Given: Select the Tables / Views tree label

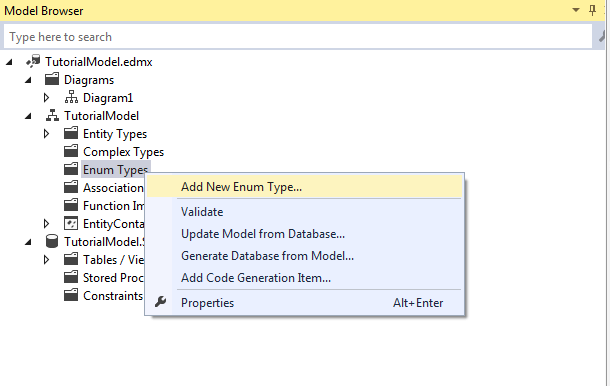Looking at the screenshot, I should (x=113, y=260).
